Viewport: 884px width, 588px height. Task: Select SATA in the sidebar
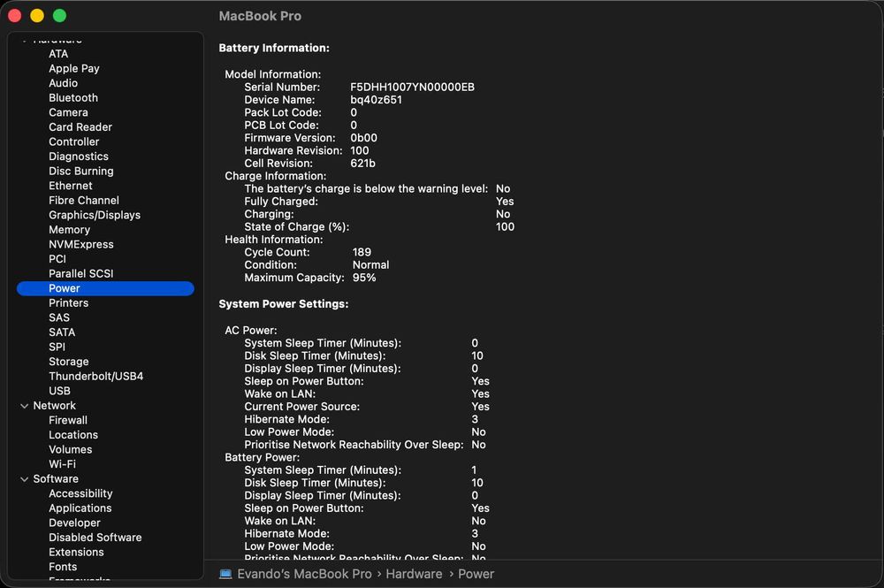pos(62,332)
